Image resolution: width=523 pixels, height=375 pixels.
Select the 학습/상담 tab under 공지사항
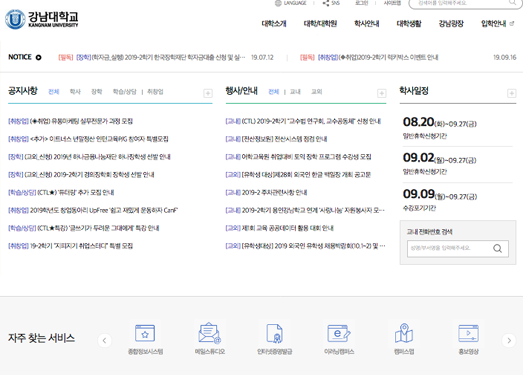124,92
